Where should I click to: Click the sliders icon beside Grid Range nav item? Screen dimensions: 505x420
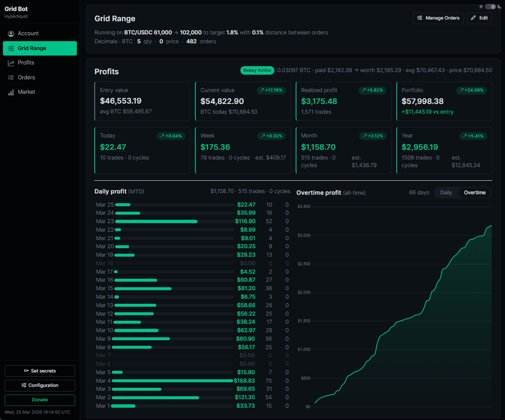tap(11, 48)
